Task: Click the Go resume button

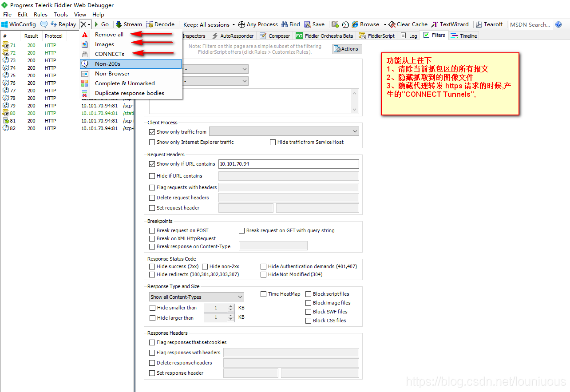Action: [101, 24]
